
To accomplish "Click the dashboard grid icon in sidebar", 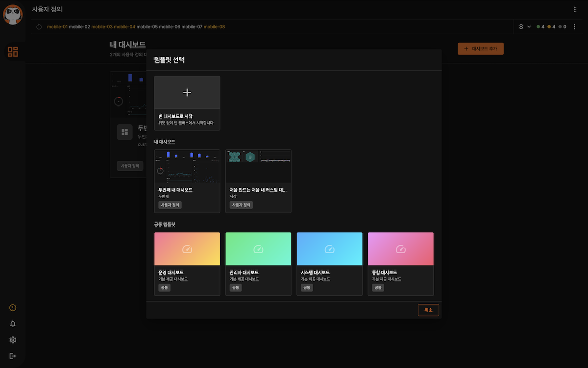I will coord(13,52).
